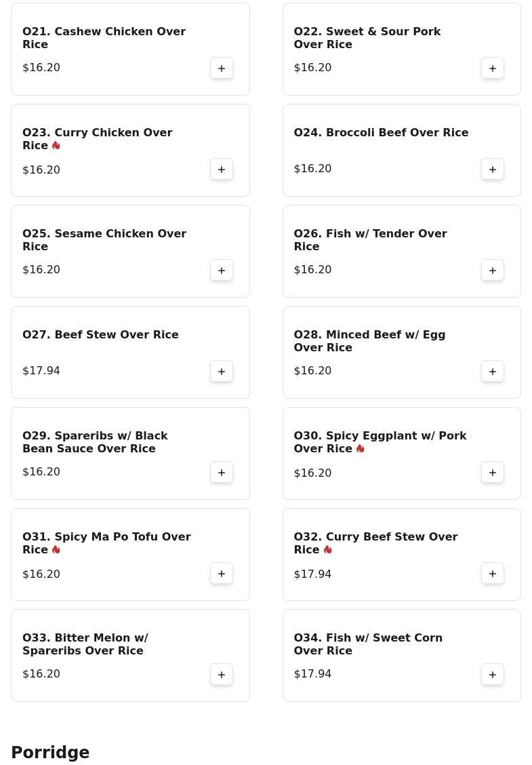This screenshot has height=765, width=532.
Task: Add O24 Broccoli Beef Over Rice
Action: pos(493,170)
